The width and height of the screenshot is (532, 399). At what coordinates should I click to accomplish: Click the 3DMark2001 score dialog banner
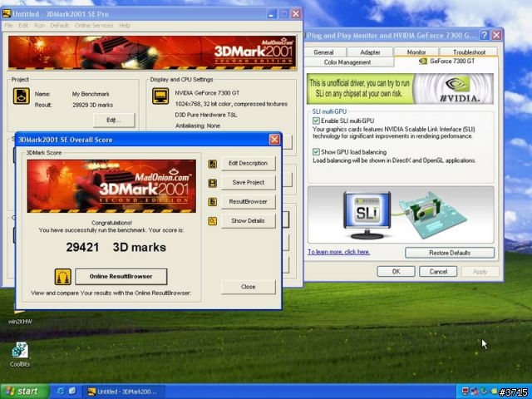[x=111, y=186]
